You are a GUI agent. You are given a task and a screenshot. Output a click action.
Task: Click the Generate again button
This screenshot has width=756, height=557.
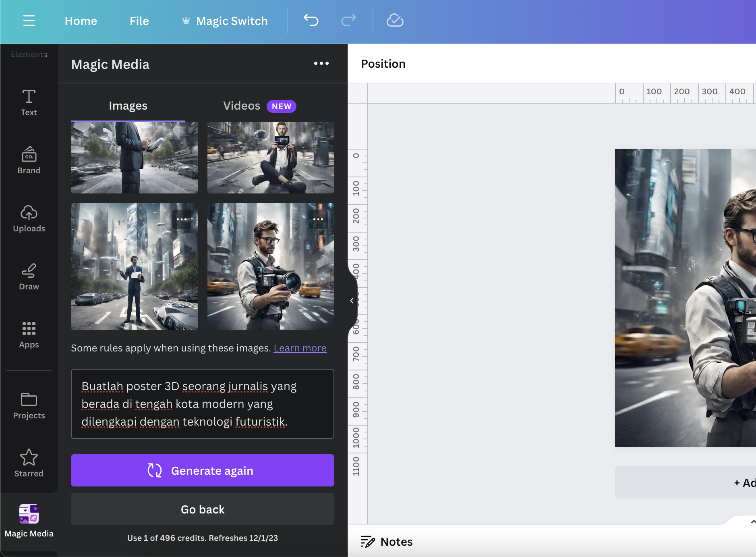click(202, 470)
